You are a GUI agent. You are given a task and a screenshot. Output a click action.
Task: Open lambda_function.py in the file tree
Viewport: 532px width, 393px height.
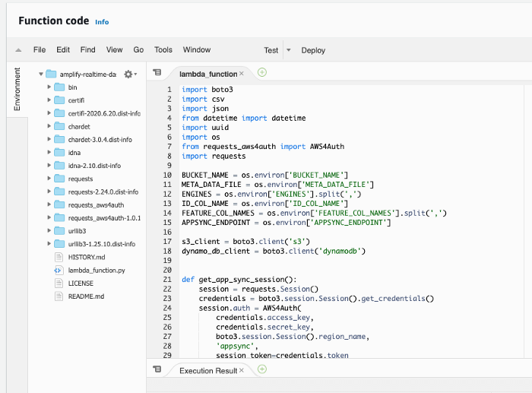pyautogui.click(x=97, y=271)
